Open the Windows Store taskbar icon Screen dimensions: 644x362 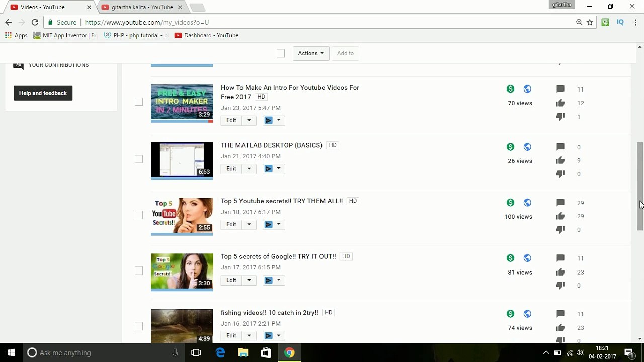click(266, 353)
